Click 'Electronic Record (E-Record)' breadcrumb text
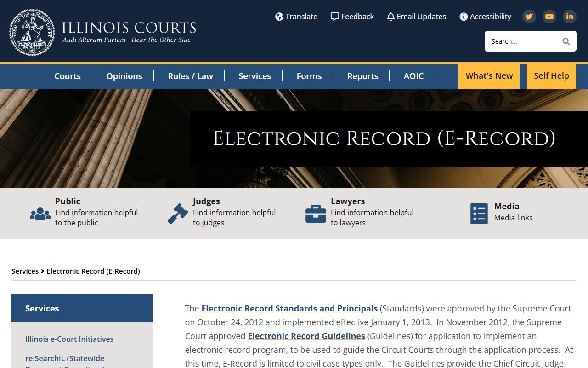The height and width of the screenshot is (368, 588). click(x=93, y=271)
